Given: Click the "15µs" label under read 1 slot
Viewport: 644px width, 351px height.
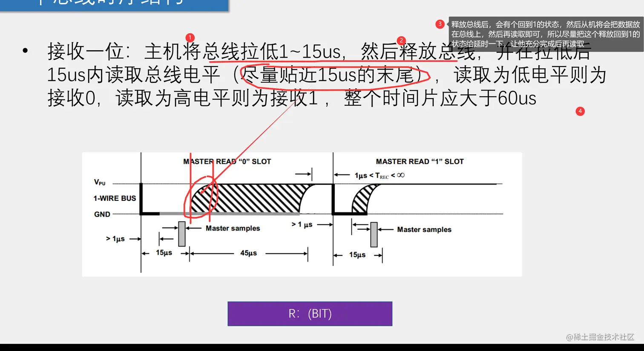Looking at the screenshot, I should coord(357,255).
